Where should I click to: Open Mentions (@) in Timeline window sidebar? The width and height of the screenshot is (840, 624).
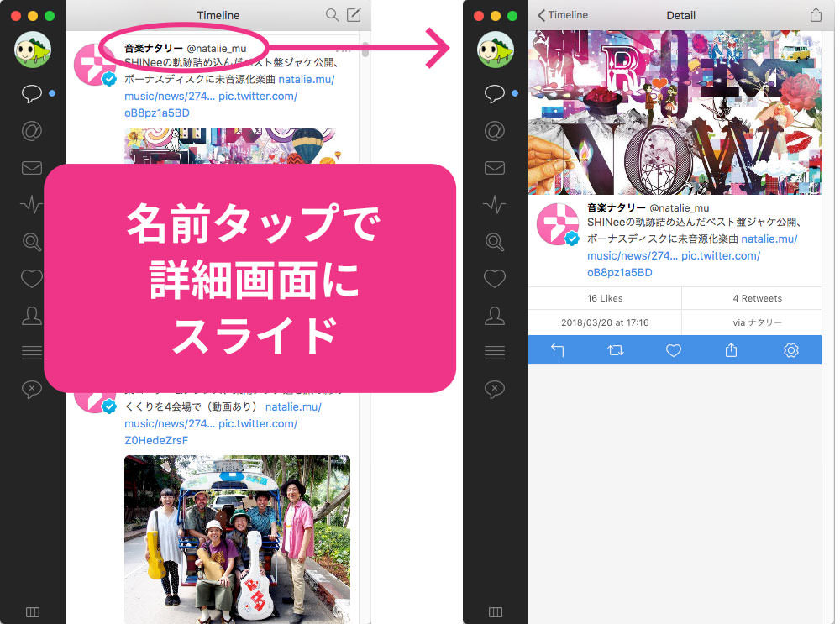pos(32,131)
